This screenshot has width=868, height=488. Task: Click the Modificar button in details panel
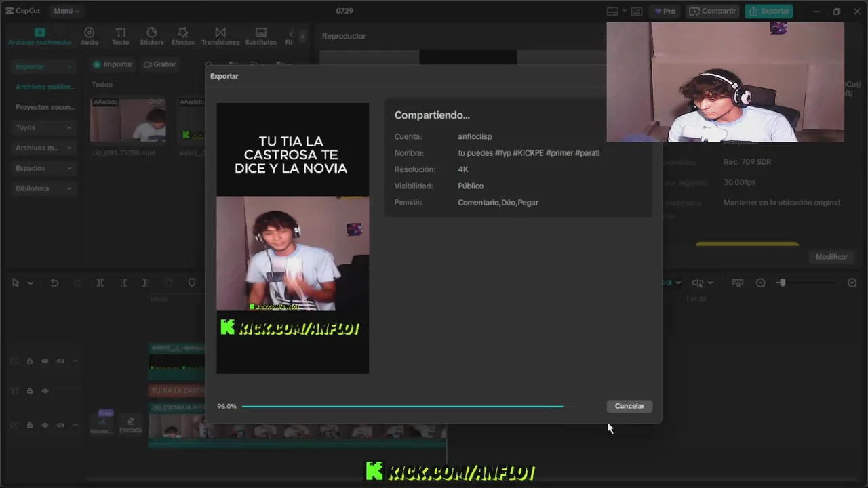(831, 257)
